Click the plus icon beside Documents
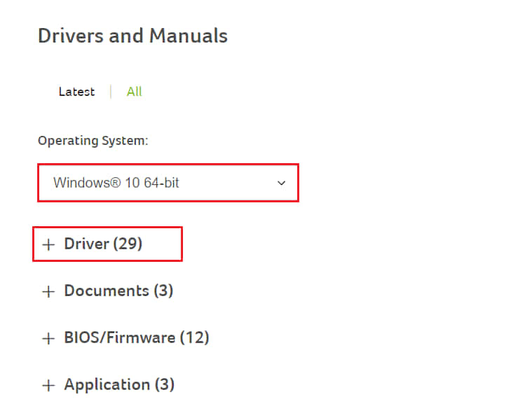532x404 pixels. [48, 291]
